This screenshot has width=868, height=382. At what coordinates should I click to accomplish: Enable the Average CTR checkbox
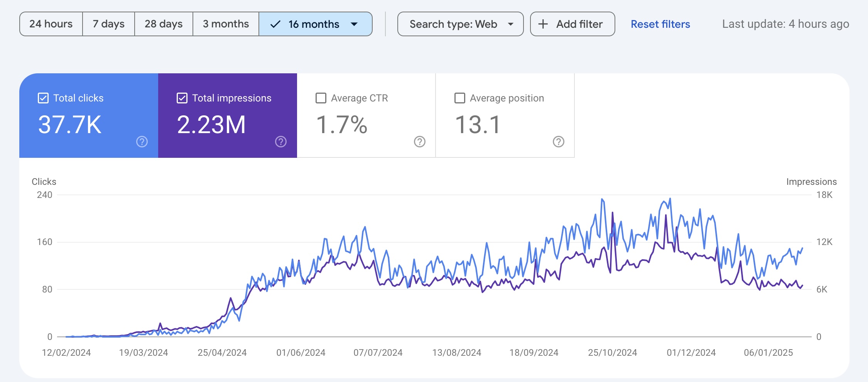pos(321,98)
